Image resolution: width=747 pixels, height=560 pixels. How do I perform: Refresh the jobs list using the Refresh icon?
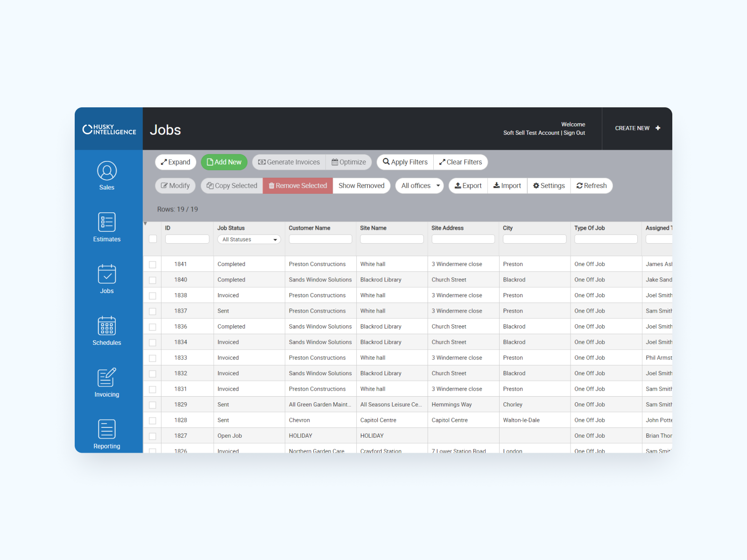(x=579, y=185)
